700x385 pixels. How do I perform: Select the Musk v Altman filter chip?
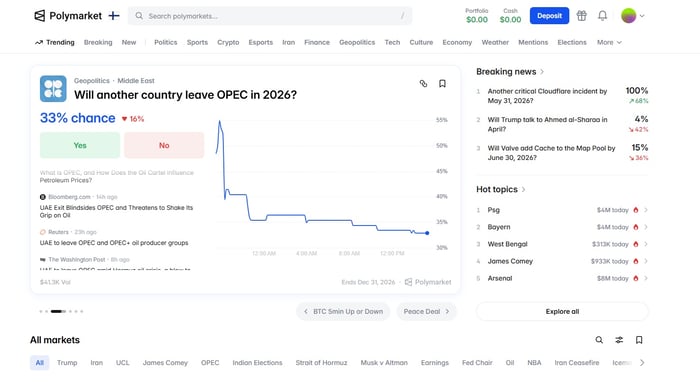click(384, 363)
